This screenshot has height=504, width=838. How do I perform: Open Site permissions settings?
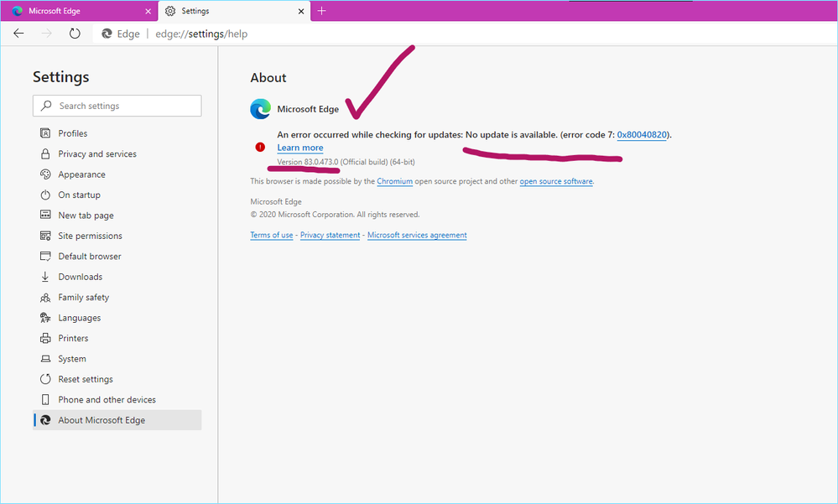(x=117, y=236)
